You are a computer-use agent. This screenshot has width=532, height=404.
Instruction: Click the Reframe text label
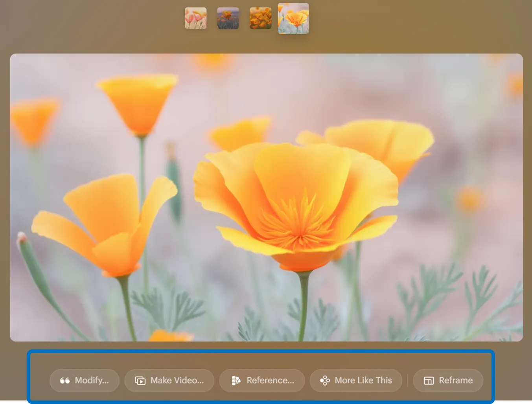point(455,380)
